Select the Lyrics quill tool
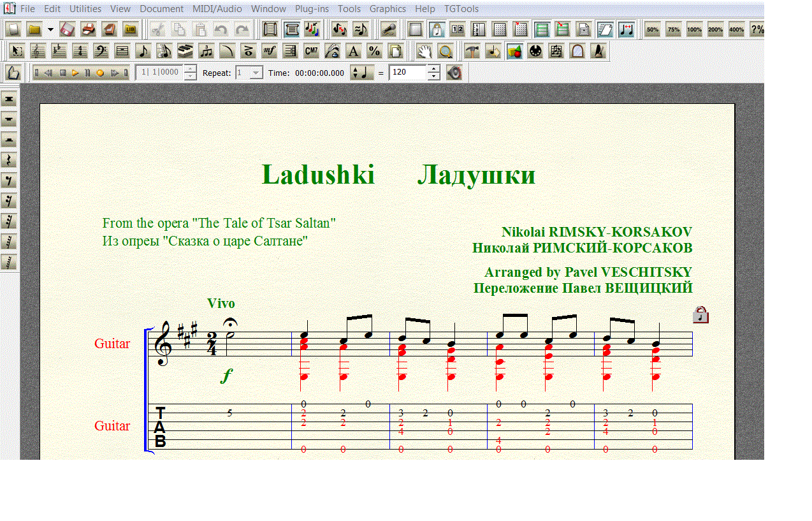This screenshot has width=812, height=521. [333, 51]
